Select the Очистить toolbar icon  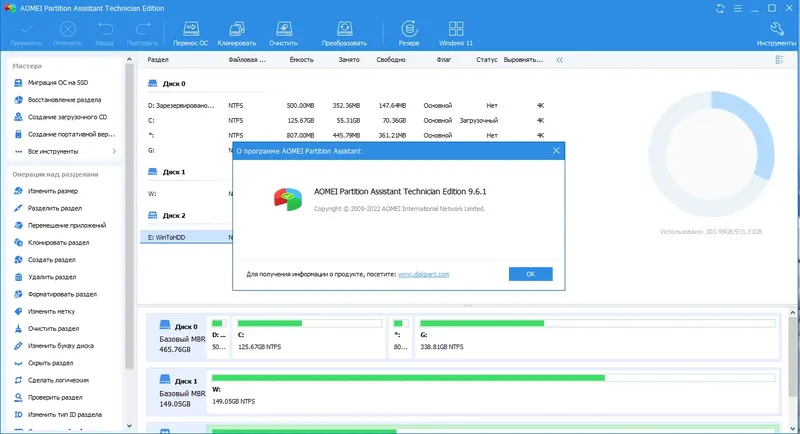point(283,34)
